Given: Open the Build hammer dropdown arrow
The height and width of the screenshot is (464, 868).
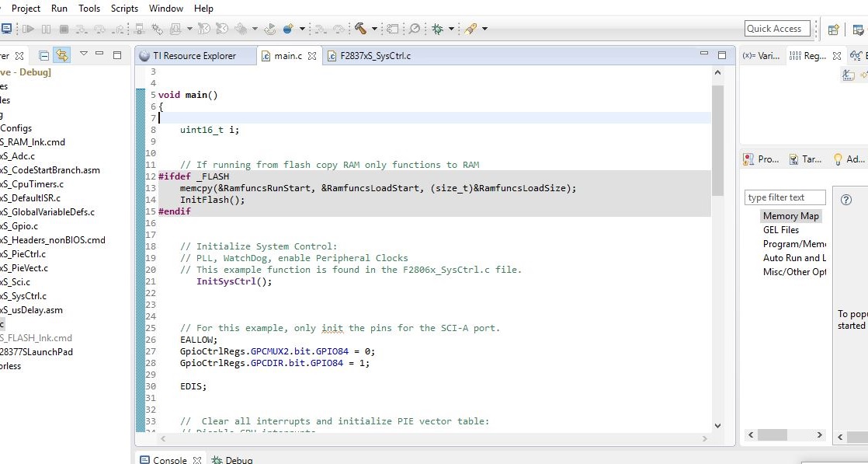Looking at the screenshot, I should (375, 29).
